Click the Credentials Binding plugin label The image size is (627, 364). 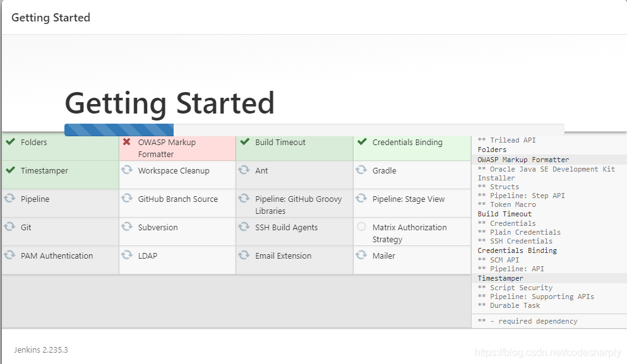pyautogui.click(x=407, y=142)
